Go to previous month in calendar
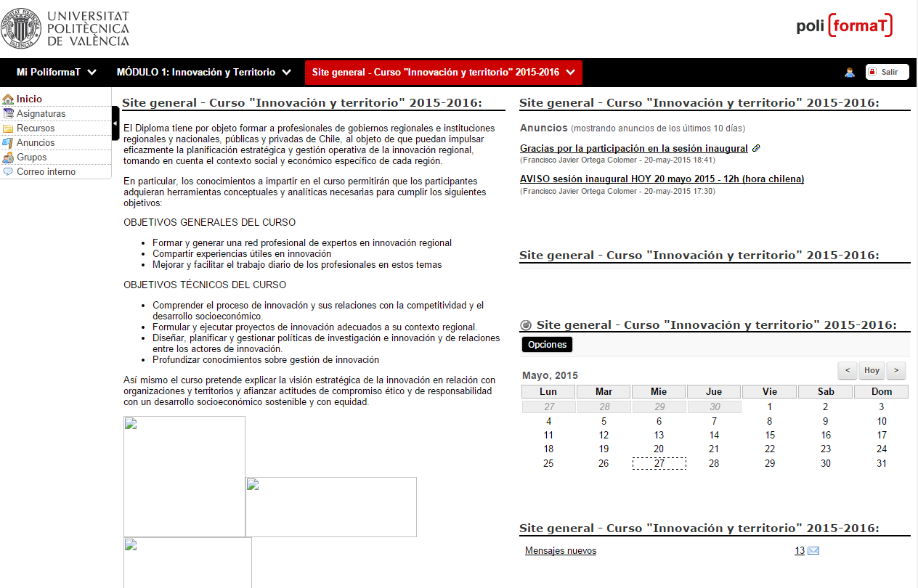Viewport: 918px width, 588px height. pyautogui.click(x=847, y=370)
